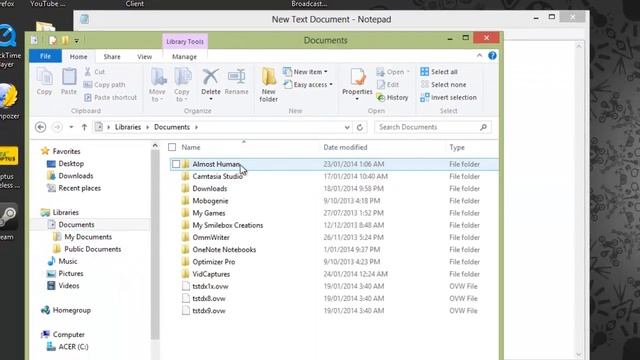The height and width of the screenshot is (360, 640).
Task: Create a New folder from the ribbon
Action: point(269,85)
